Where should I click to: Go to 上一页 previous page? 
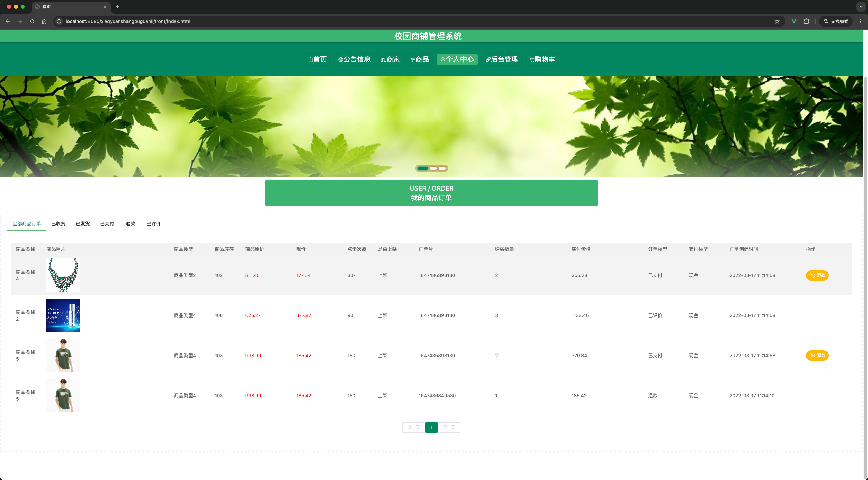point(414,427)
